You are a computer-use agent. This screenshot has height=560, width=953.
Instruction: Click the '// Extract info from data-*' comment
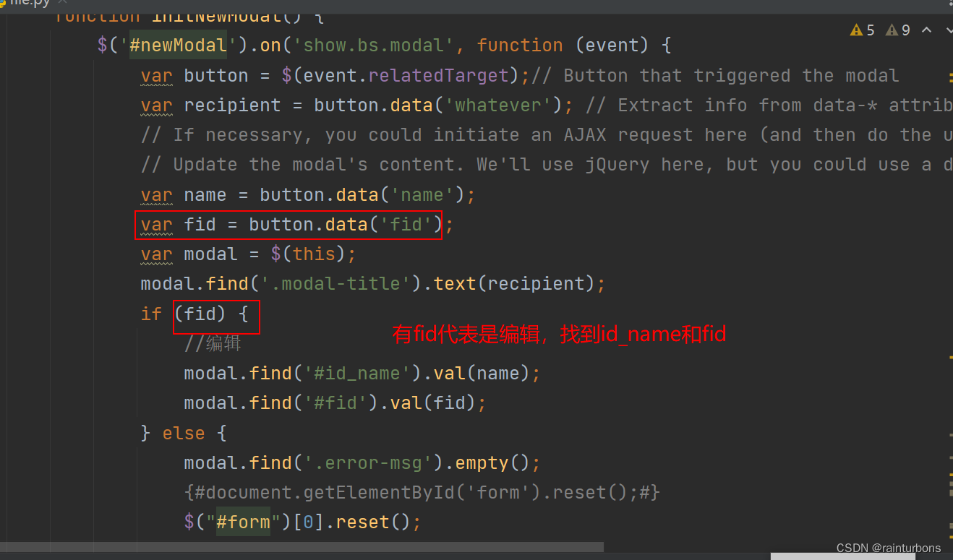769,105
